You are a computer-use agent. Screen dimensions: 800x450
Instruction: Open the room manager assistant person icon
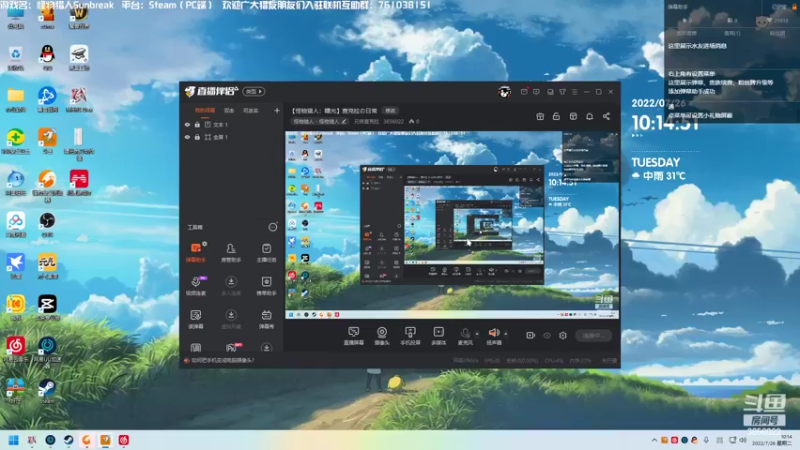click(x=231, y=252)
